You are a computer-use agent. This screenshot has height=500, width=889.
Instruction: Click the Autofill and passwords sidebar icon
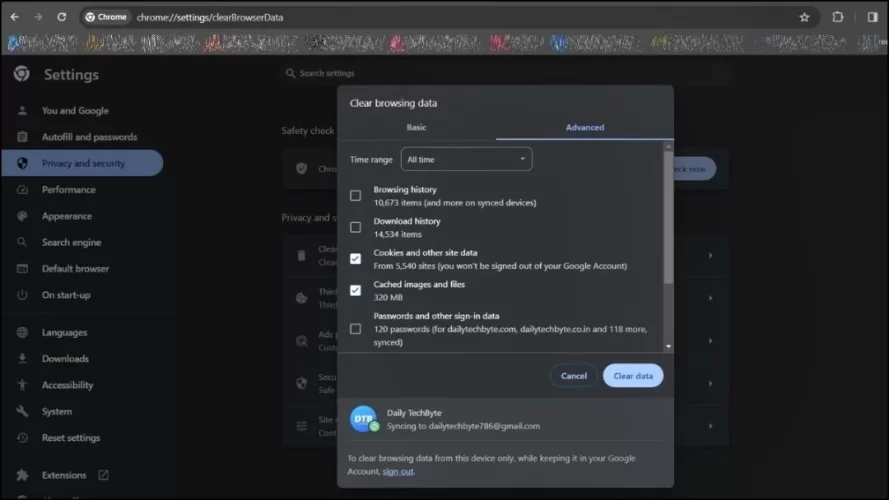click(22, 137)
